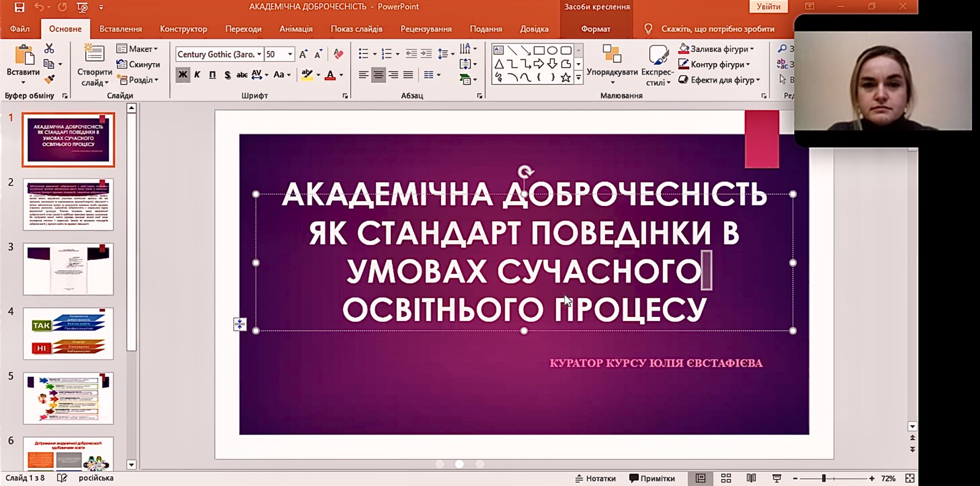Toggle italic formatting К button
The width and height of the screenshot is (980, 486).
[x=197, y=75]
